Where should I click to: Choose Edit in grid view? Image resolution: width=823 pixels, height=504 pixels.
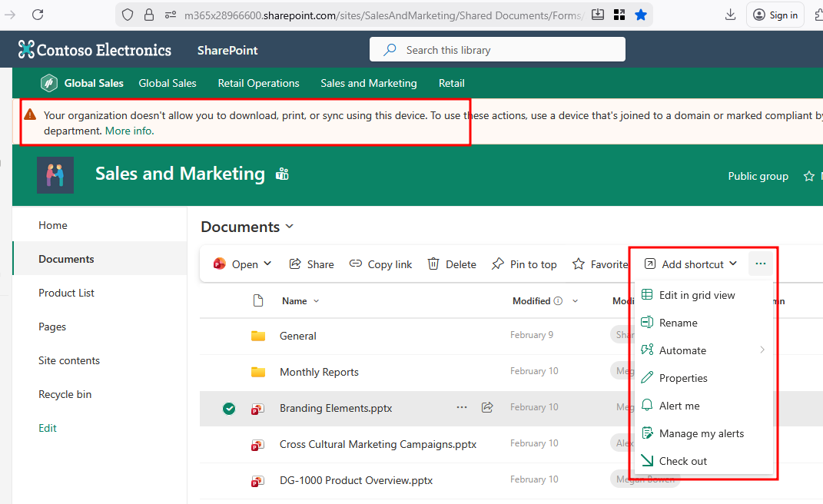coord(696,295)
